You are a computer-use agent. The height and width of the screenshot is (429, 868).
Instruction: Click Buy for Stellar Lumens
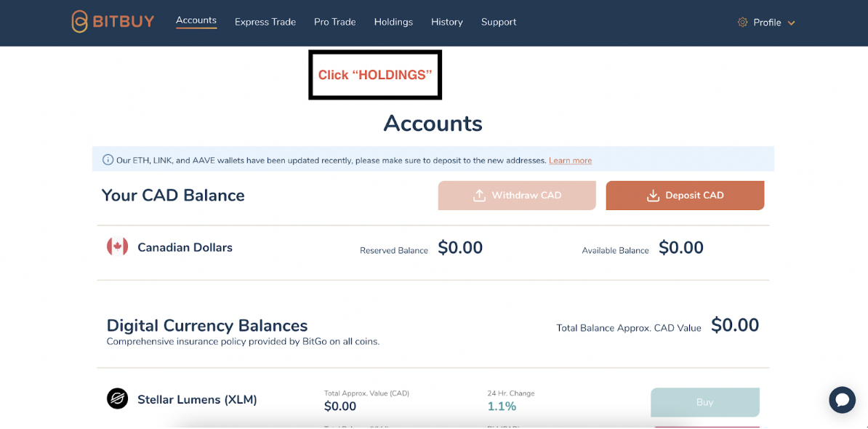(704, 402)
